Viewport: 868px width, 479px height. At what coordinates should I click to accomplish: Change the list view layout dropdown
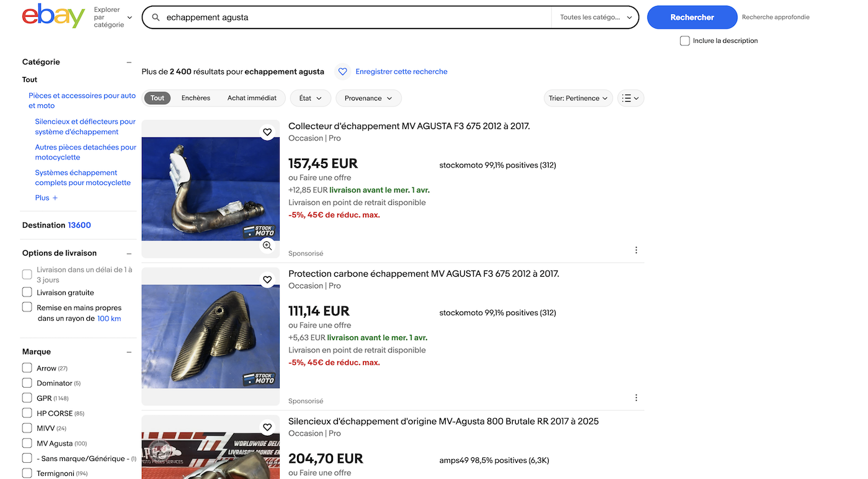click(631, 98)
